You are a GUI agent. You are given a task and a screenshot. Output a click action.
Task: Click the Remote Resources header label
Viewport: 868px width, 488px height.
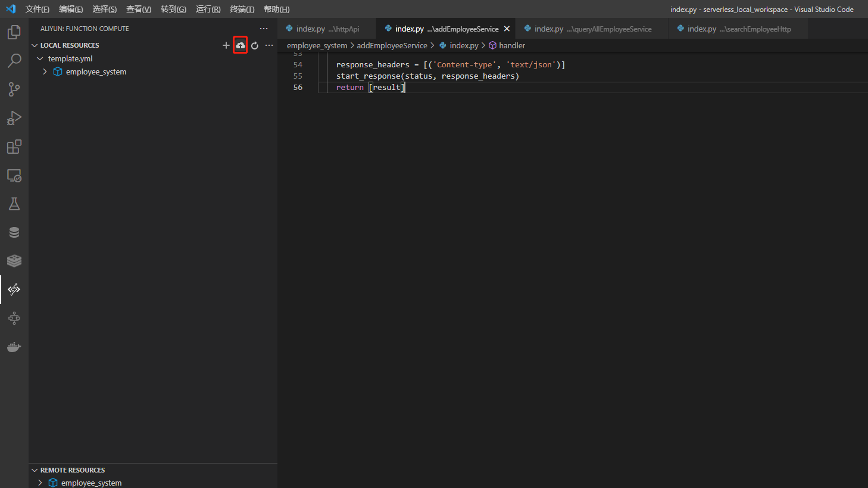[x=73, y=470]
